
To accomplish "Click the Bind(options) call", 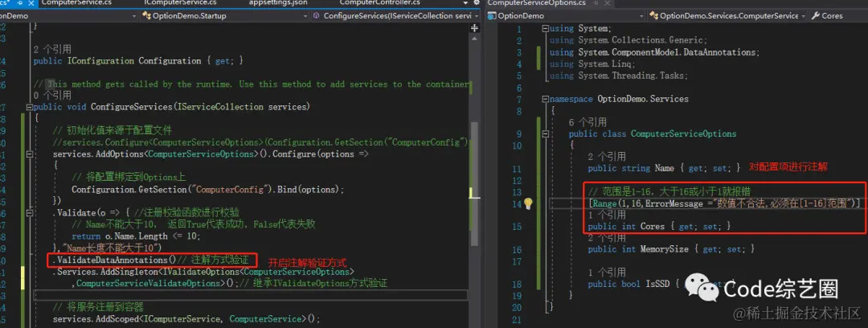I will tap(309, 190).
